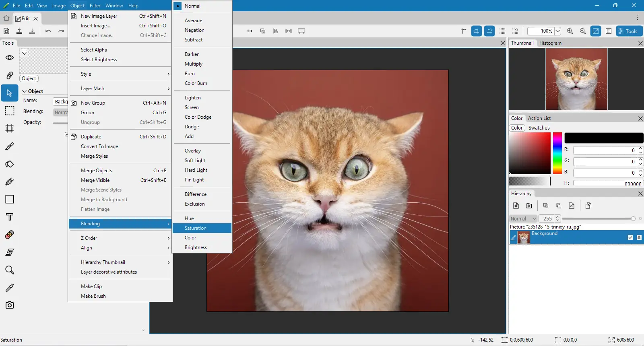Toggle the highlighted fit-to-window toolbar button
Image resolution: width=644 pixels, height=346 pixels.
pos(596,31)
